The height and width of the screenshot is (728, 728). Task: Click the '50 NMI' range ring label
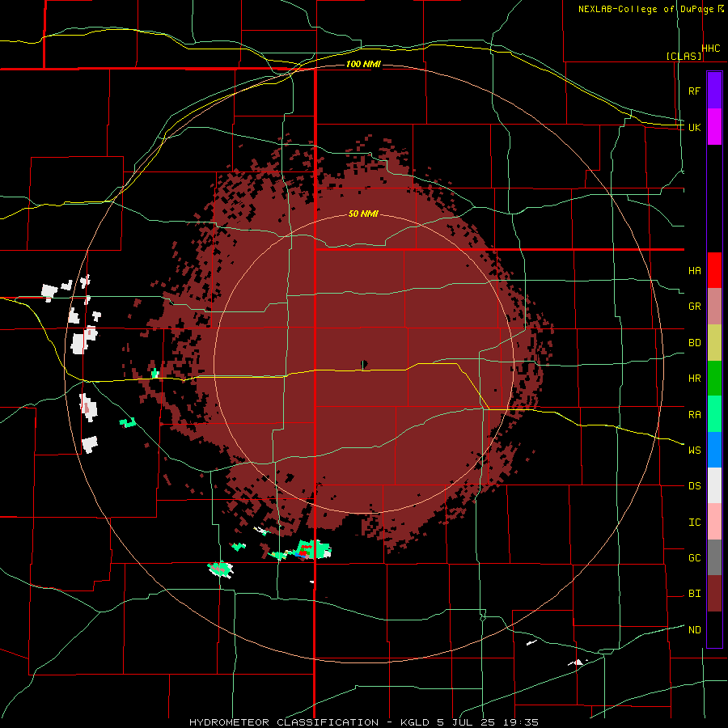pyautogui.click(x=363, y=214)
